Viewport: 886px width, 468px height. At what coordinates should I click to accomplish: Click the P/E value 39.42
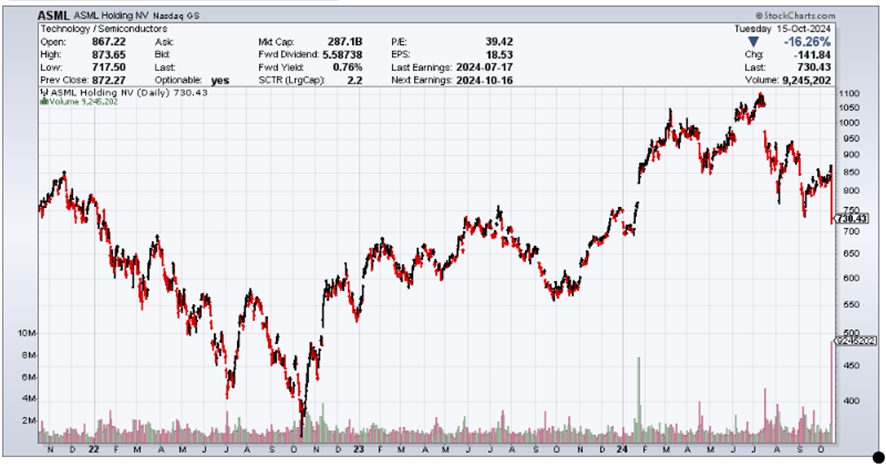coord(499,42)
